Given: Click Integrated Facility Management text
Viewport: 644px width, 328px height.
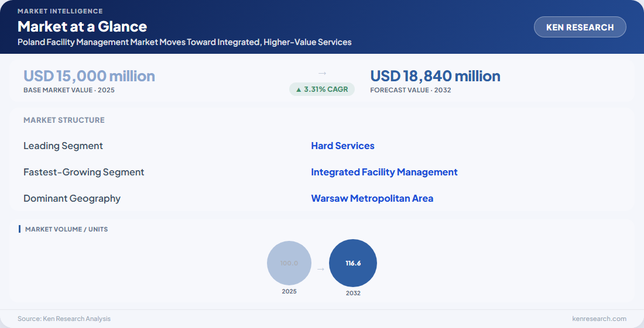Looking at the screenshot, I should pyautogui.click(x=384, y=172).
